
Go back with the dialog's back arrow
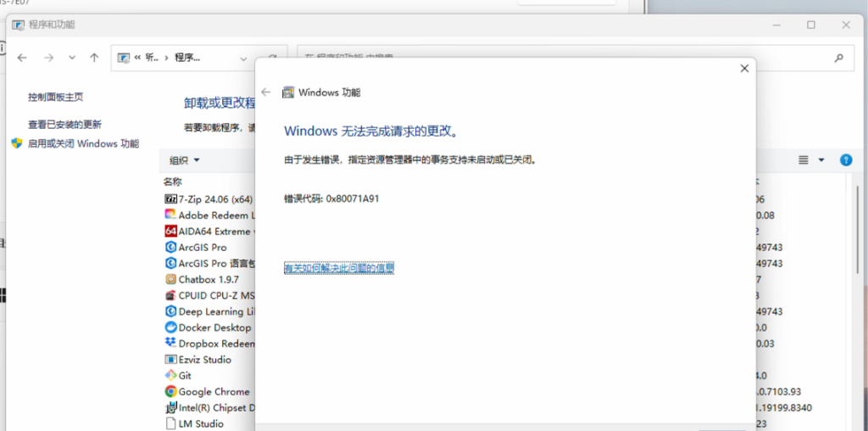coord(265,92)
